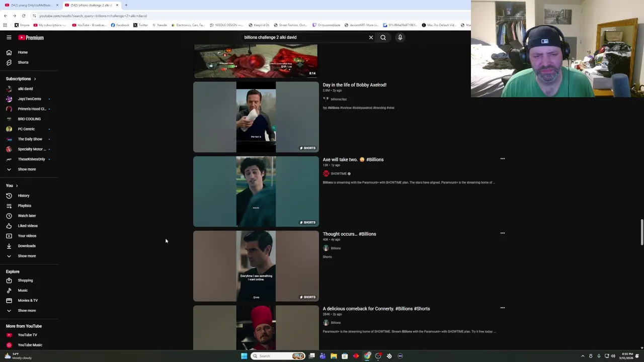The image size is (644, 362).
Task: Close the billions challenge 2 tab
Action: (117, 5)
